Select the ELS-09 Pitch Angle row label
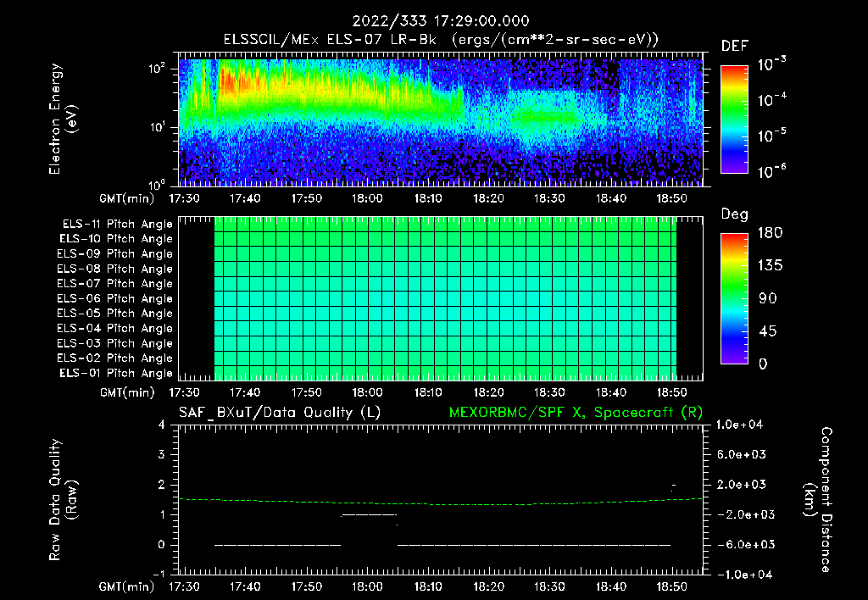Viewport: 868px width, 600px height. 114,254
